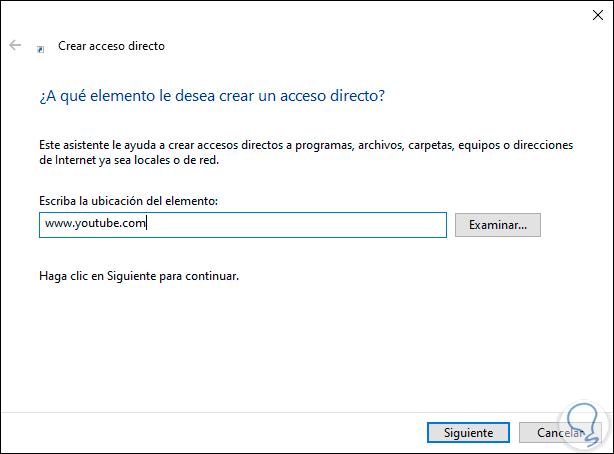This screenshot has width=614, height=454.
Task: Open the Examinar browse dialog
Action: click(497, 225)
